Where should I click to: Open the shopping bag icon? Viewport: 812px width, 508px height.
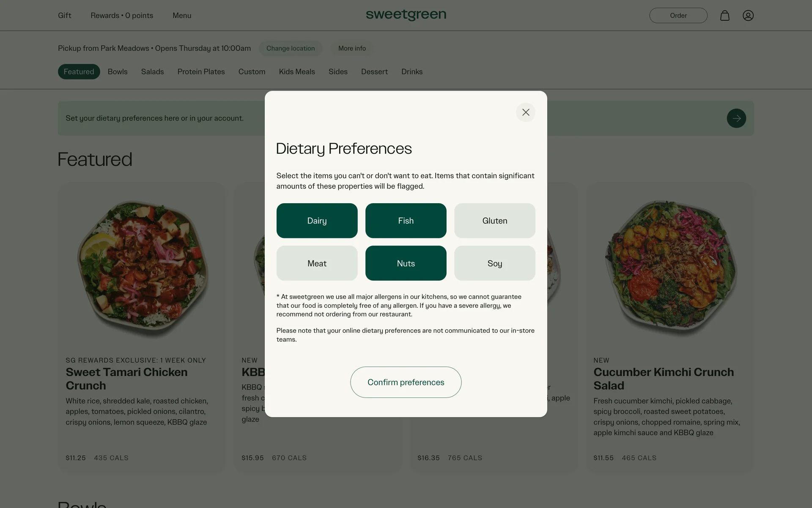click(x=724, y=16)
